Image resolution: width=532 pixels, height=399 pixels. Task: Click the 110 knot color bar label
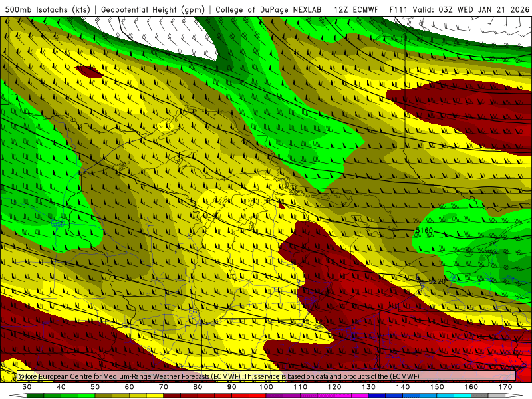pos(301,387)
